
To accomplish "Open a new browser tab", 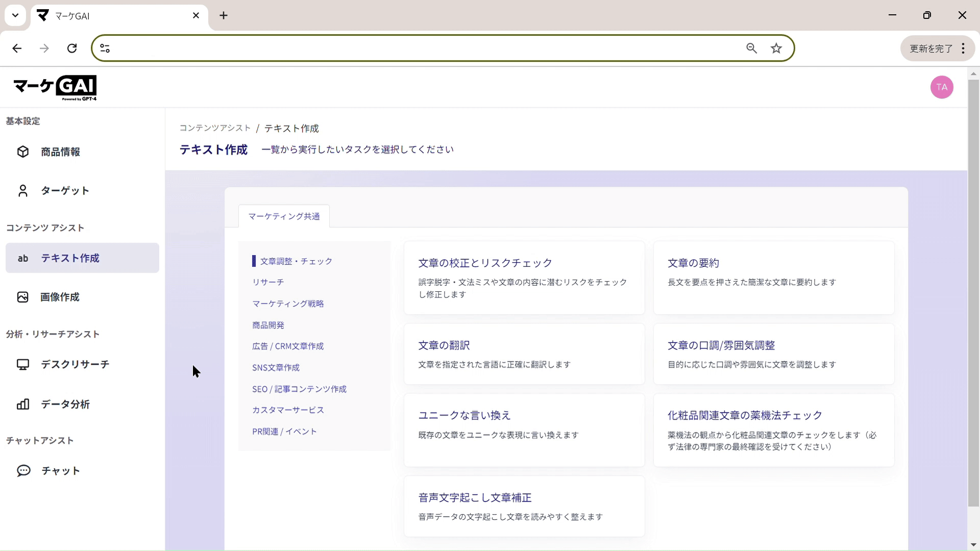I will tap(224, 15).
